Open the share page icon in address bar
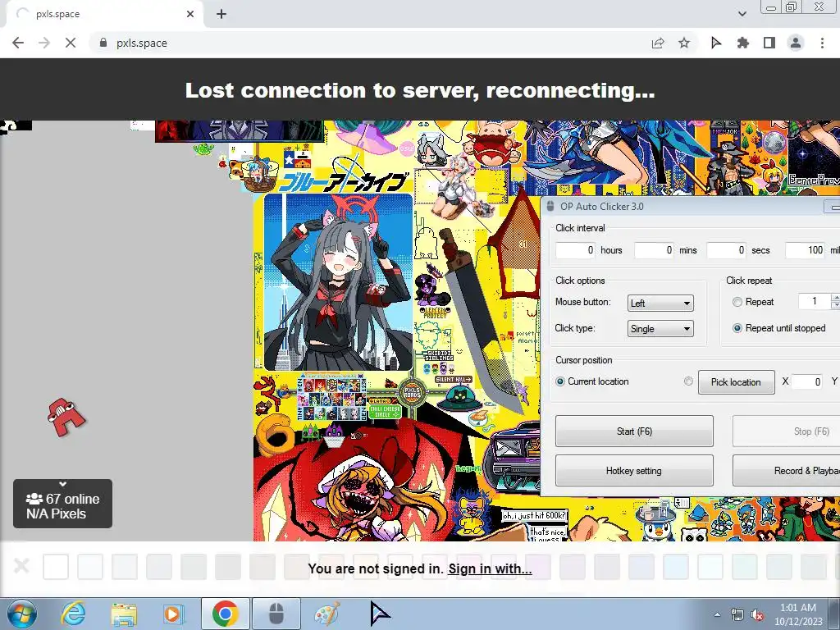840x630 pixels. coord(658,43)
